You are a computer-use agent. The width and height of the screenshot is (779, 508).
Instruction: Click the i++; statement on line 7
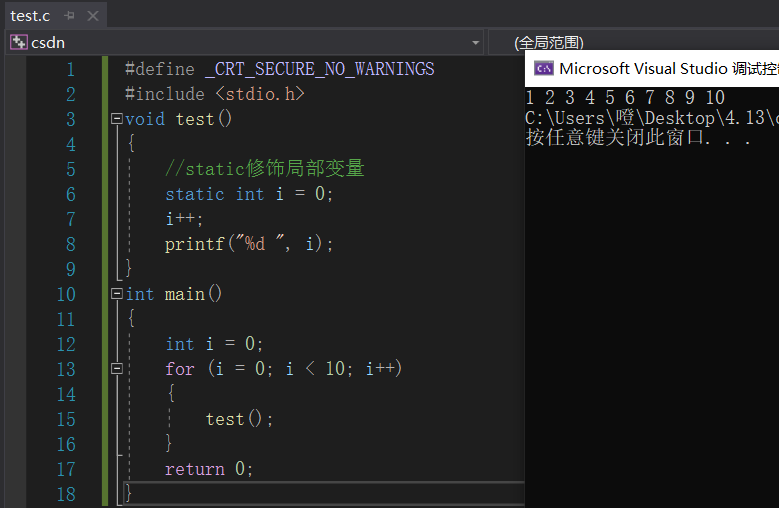pos(184,218)
